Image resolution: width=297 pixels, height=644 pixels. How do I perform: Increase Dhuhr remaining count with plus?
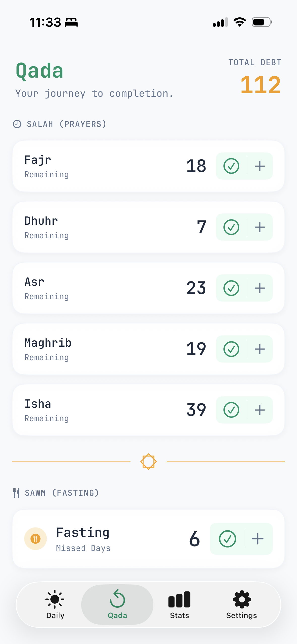260,227
